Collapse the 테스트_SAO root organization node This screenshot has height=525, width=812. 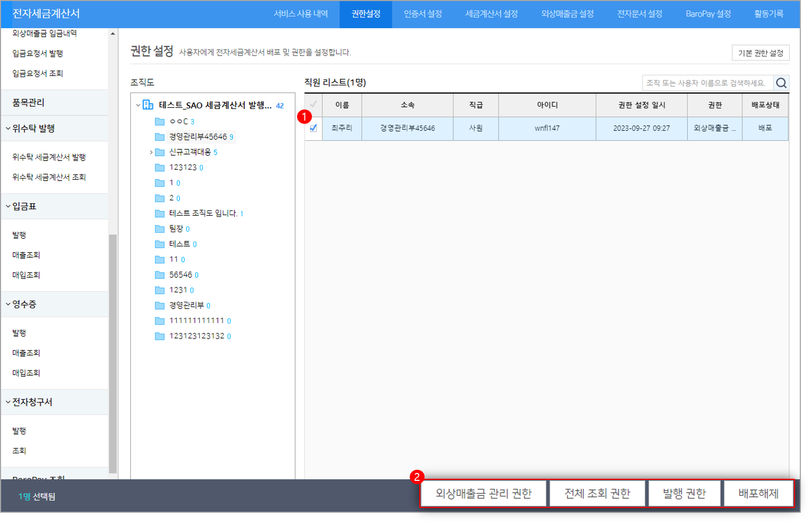click(x=138, y=105)
